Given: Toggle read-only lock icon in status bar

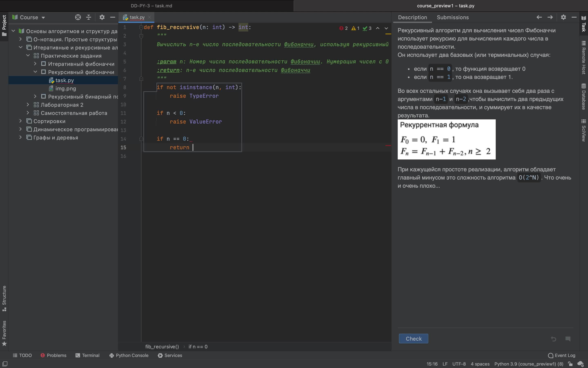Looking at the screenshot, I should (570, 364).
